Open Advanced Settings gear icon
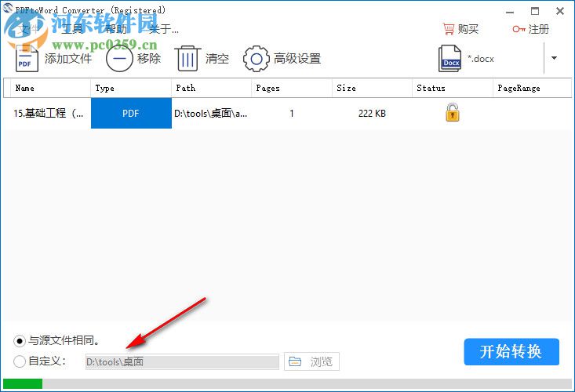 click(x=256, y=59)
